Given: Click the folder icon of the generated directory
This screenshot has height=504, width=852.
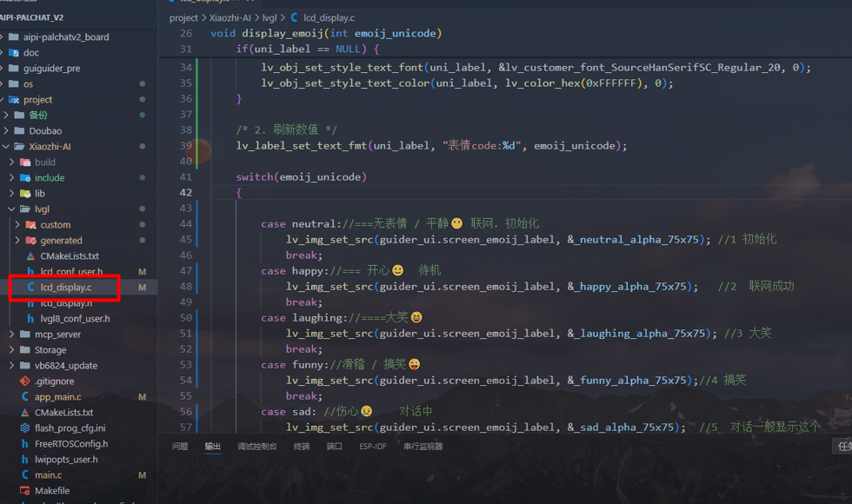Looking at the screenshot, I should (x=31, y=241).
